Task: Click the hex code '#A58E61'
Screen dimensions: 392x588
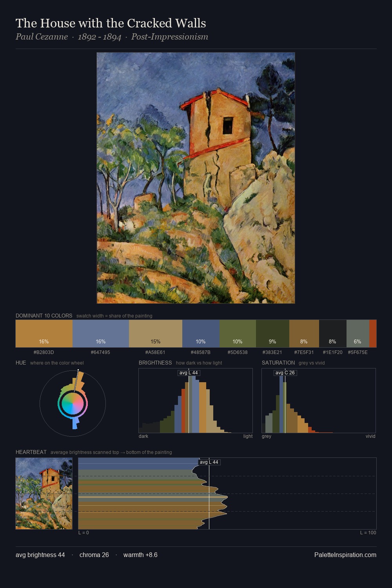Action: pos(155,352)
